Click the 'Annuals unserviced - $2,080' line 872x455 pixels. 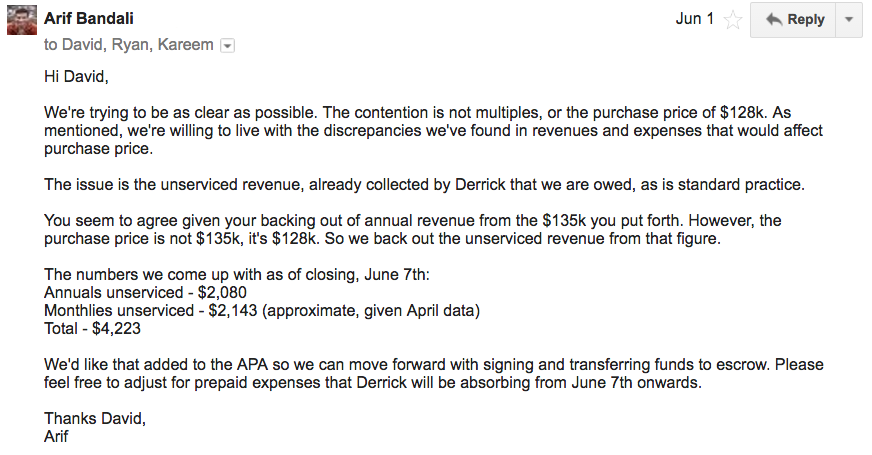coord(145,292)
